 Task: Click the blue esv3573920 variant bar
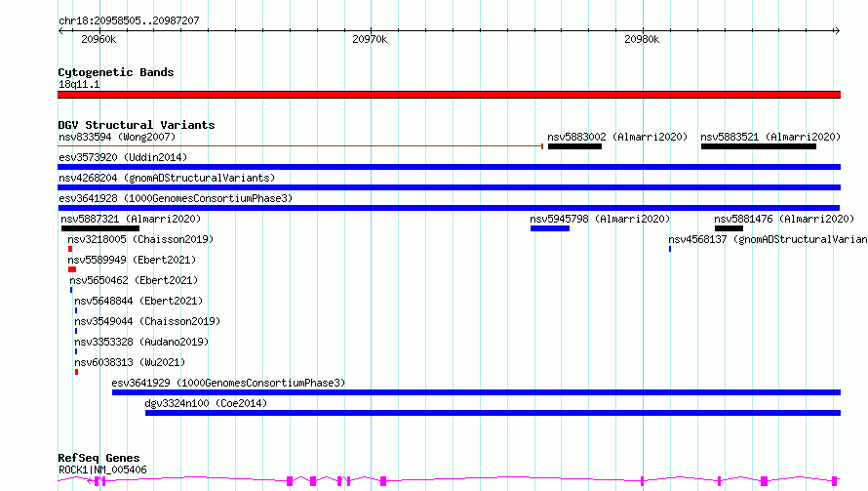pos(449,167)
